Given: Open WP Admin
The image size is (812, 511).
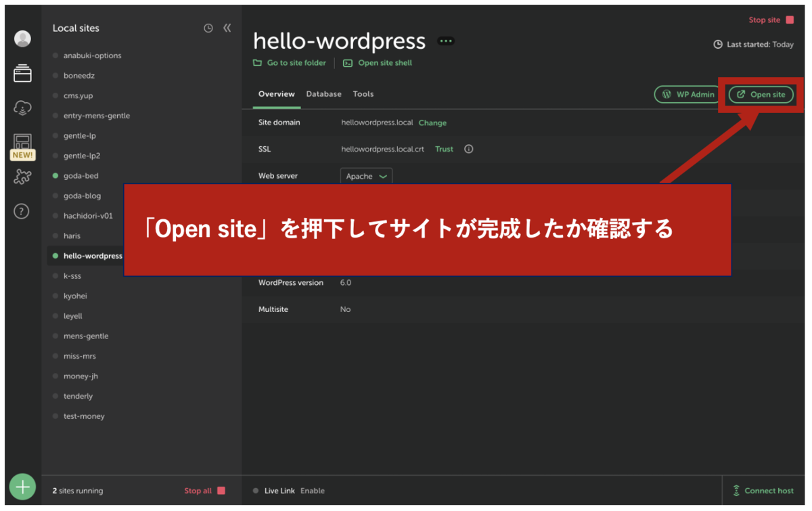Looking at the screenshot, I should 688,95.
